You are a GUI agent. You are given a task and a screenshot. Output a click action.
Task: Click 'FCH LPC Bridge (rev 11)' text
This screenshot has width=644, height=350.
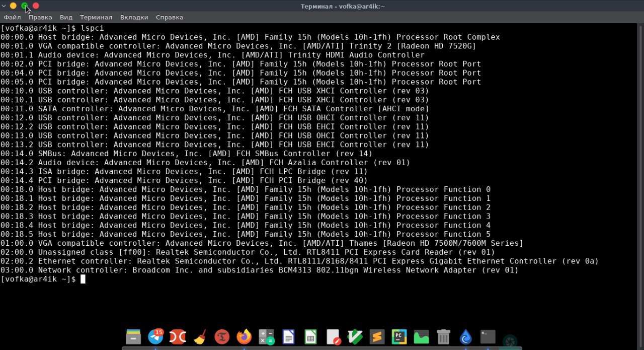pos(314,172)
